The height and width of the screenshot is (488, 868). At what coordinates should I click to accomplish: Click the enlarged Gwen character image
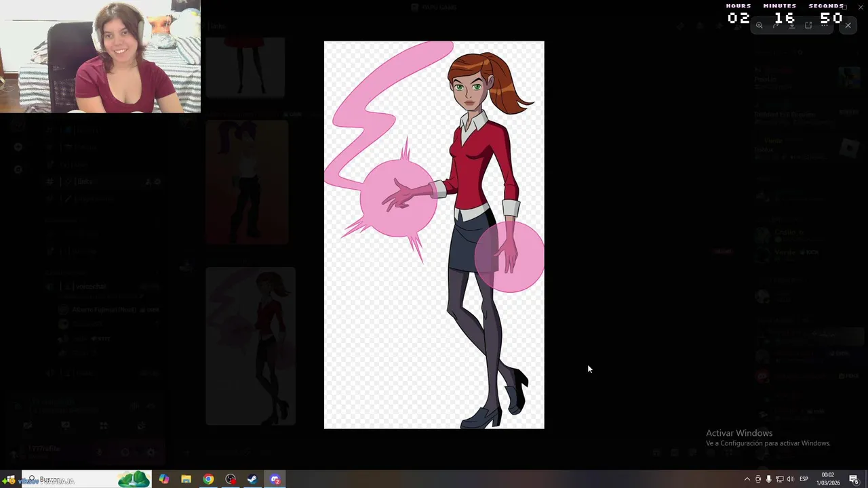click(x=434, y=235)
